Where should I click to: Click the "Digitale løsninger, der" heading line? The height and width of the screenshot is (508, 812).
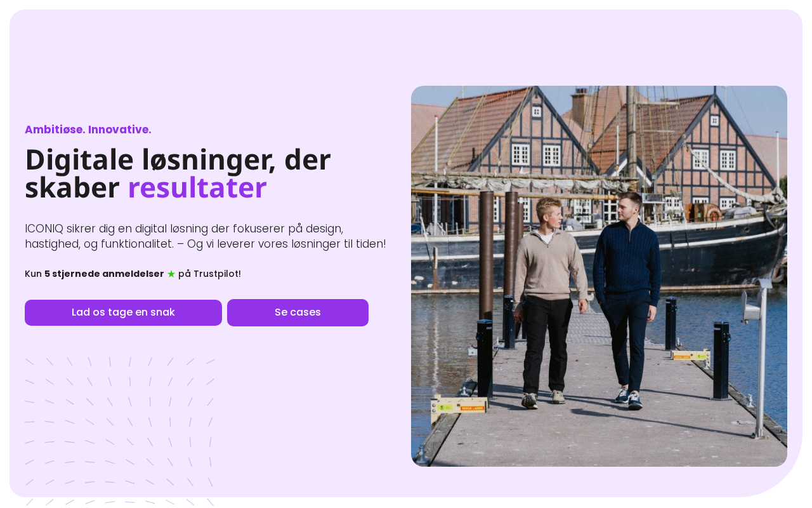pyautogui.click(x=178, y=159)
